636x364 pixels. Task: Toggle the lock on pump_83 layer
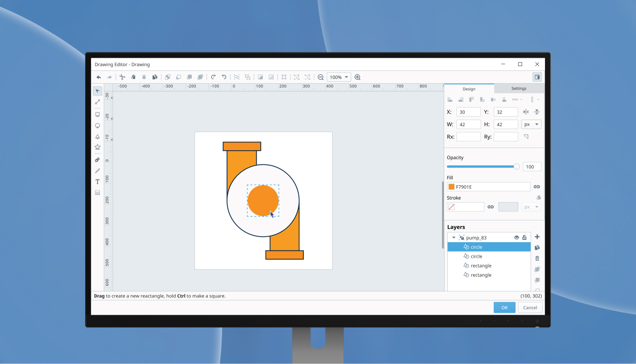(524, 237)
